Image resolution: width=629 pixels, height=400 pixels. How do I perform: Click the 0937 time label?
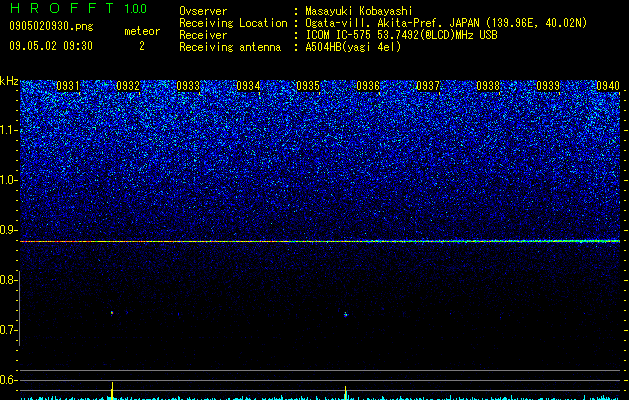coord(428,86)
